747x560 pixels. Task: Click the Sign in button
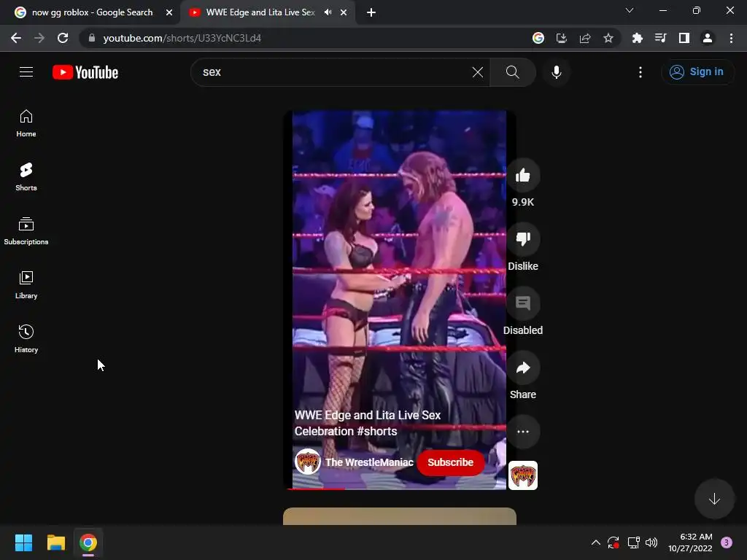pos(697,72)
